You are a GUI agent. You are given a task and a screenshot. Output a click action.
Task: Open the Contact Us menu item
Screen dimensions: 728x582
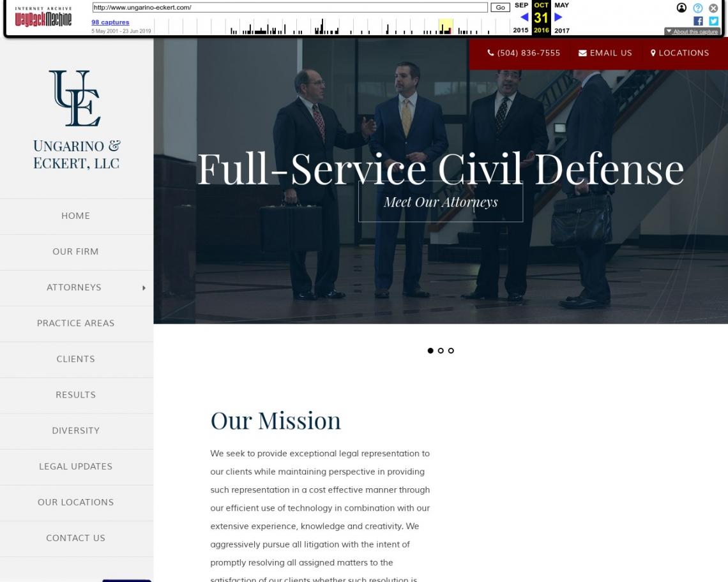(76, 538)
